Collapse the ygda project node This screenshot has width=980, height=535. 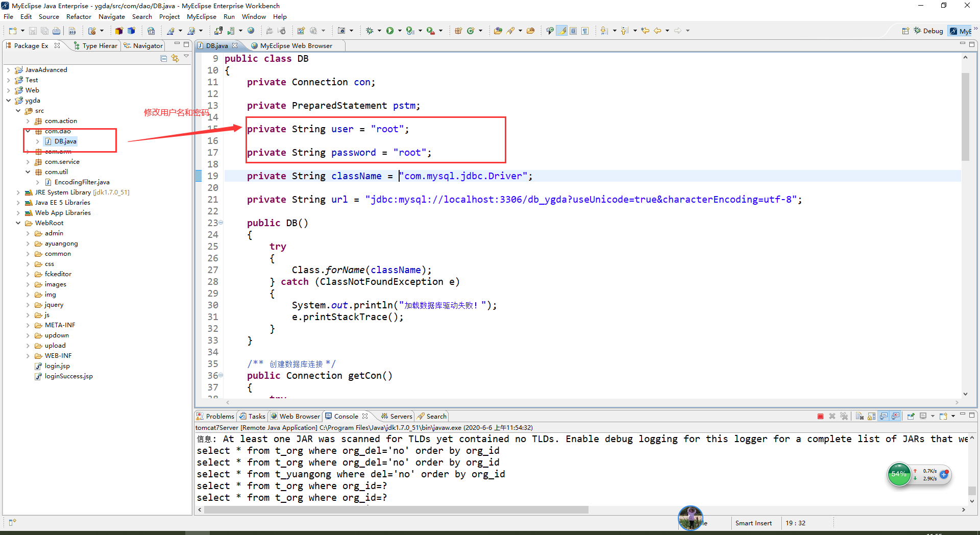[9, 101]
